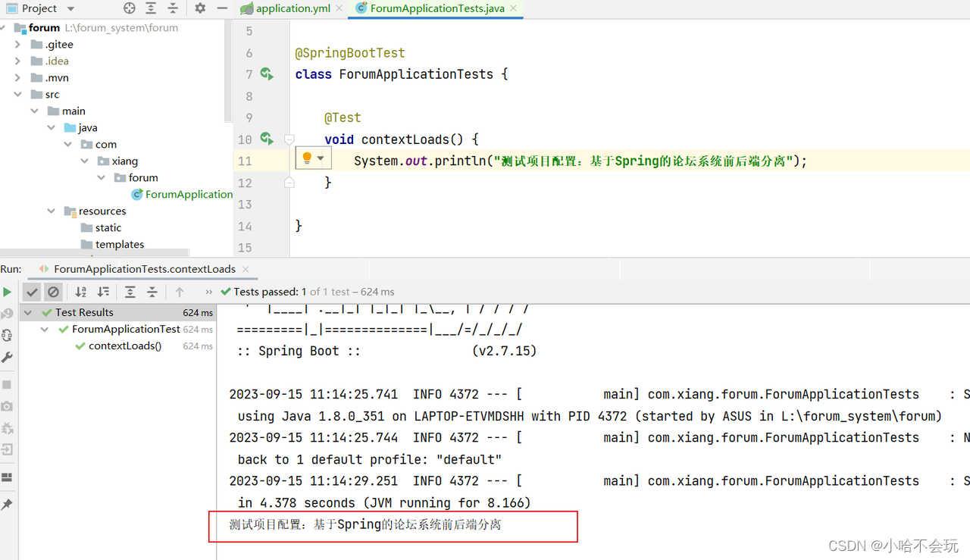The width and height of the screenshot is (970, 560).
Task: Restore layout icon in Run sidebar
Action: (7, 477)
